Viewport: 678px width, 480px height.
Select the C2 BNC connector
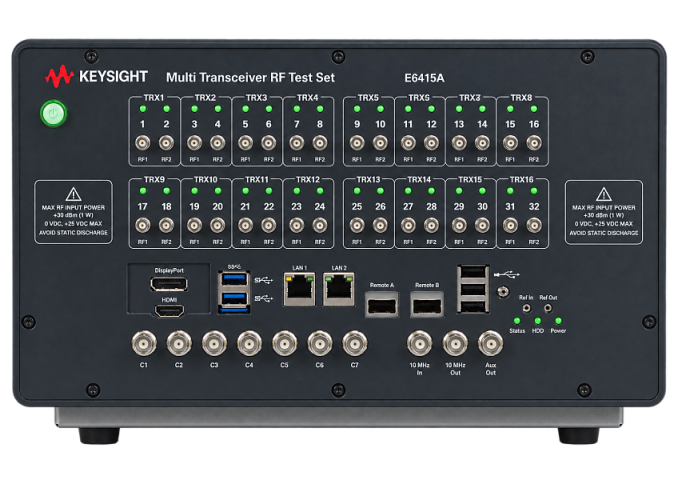pos(179,344)
